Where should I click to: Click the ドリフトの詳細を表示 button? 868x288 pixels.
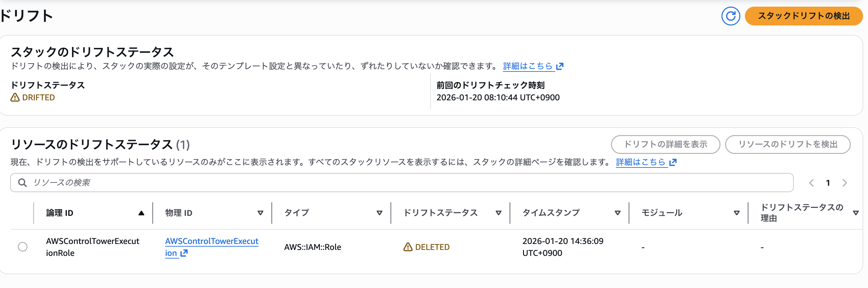(666, 144)
